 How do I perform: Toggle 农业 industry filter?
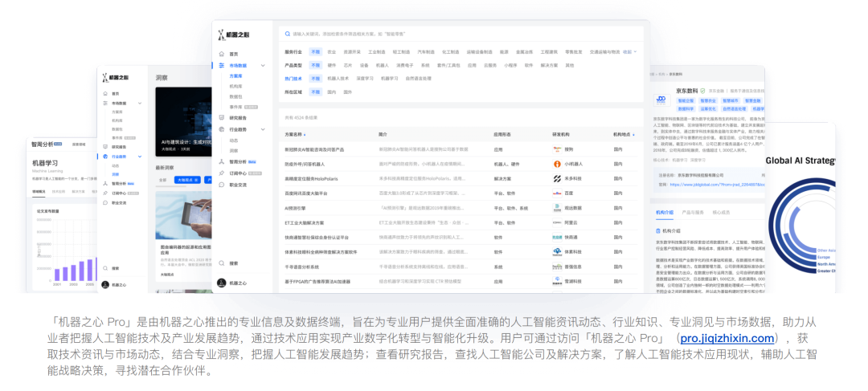(x=332, y=51)
